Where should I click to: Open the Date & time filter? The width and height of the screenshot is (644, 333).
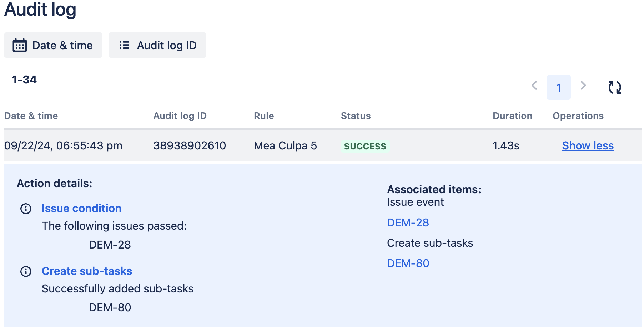click(53, 45)
